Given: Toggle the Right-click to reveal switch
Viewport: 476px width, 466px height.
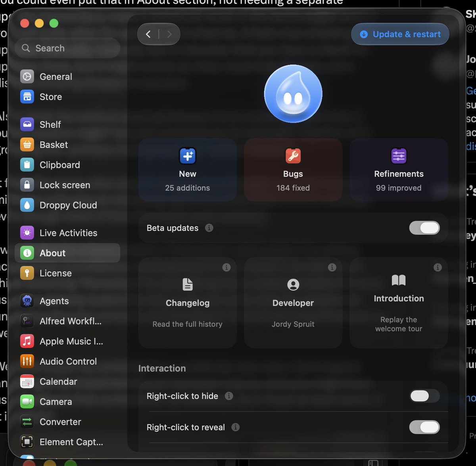Looking at the screenshot, I should [424, 427].
